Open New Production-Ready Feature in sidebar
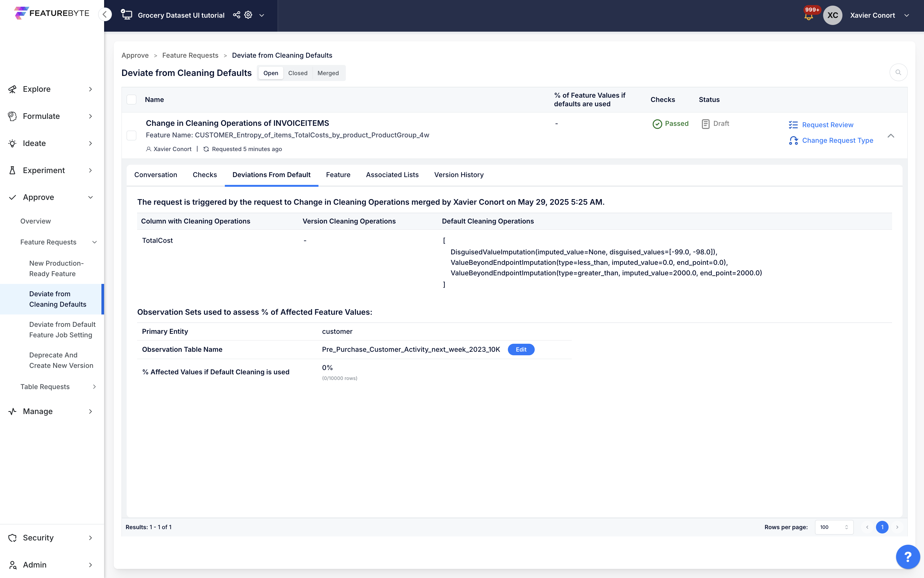This screenshot has height=578, width=924. point(57,268)
